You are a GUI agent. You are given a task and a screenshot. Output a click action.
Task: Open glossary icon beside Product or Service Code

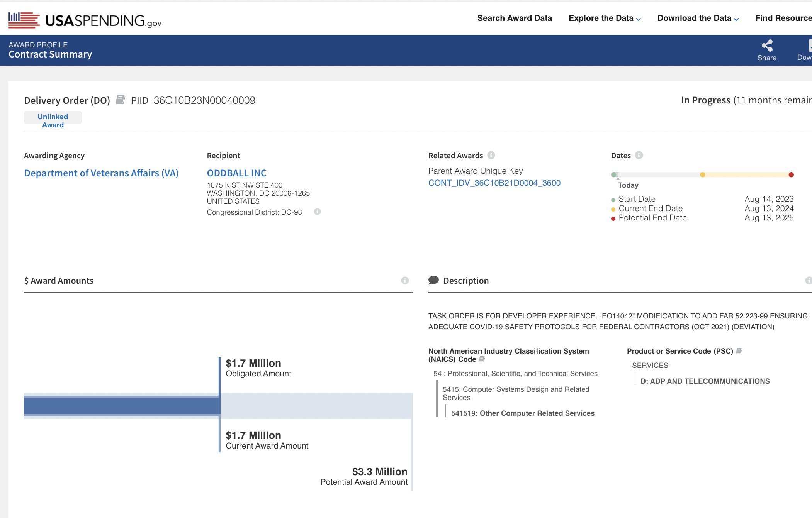739,351
